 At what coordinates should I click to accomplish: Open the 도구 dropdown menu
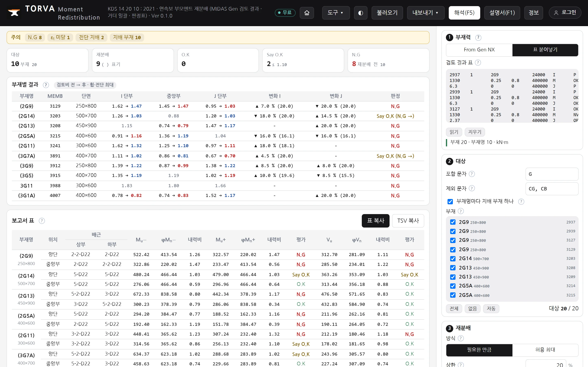pos(336,13)
